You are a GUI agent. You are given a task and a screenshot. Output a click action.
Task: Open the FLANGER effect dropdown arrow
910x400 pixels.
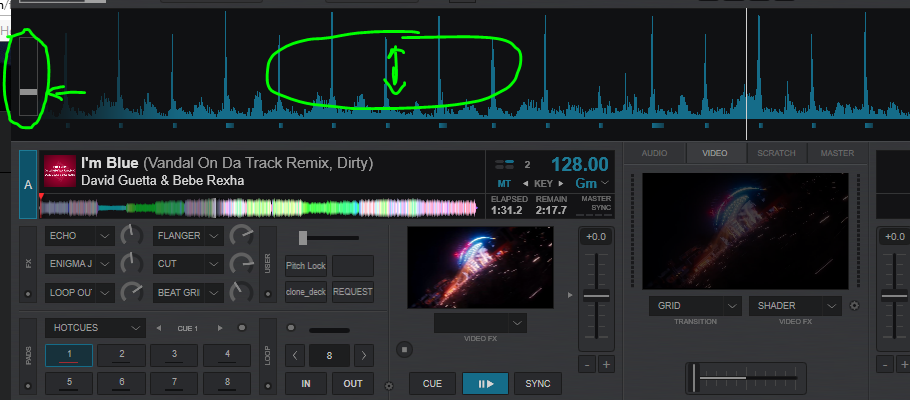pos(215,236)
